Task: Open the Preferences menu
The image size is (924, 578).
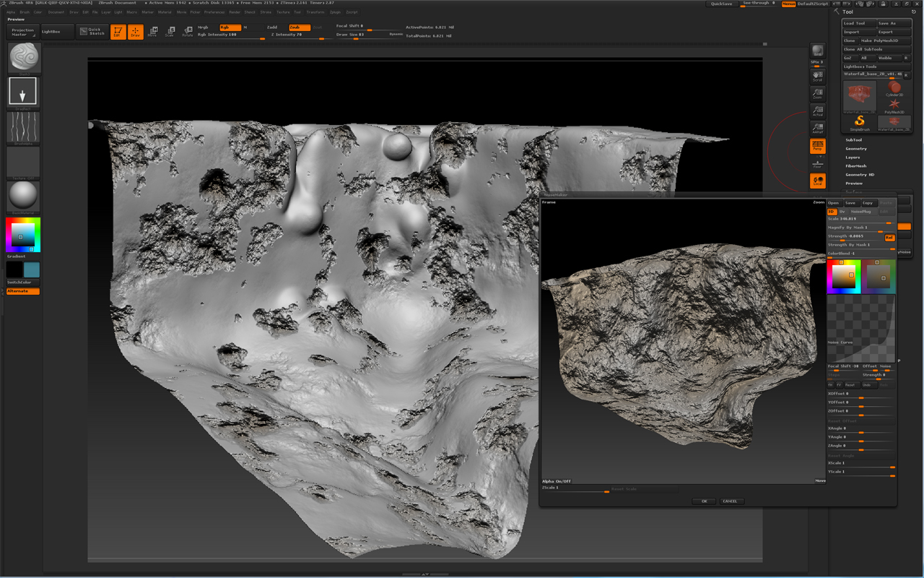Action: 214,12
